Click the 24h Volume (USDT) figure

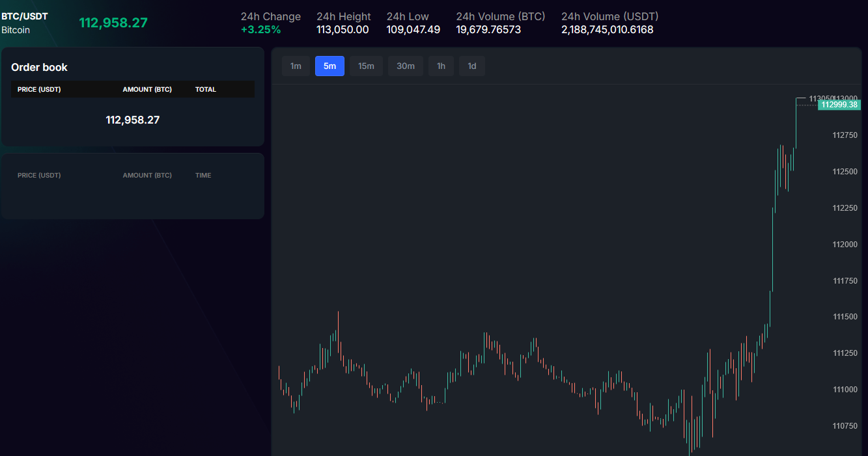[x=607, y=29]
